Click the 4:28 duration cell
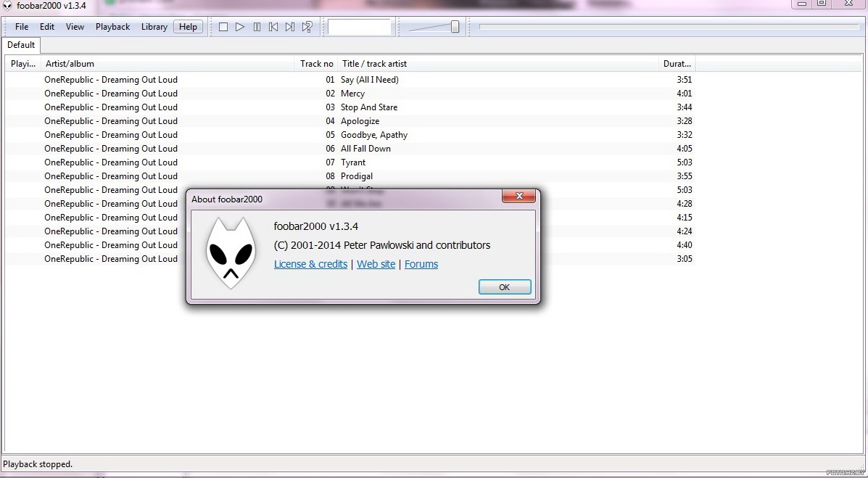The width and height of the screenshot is (868, 478). [x=685, y=204]
